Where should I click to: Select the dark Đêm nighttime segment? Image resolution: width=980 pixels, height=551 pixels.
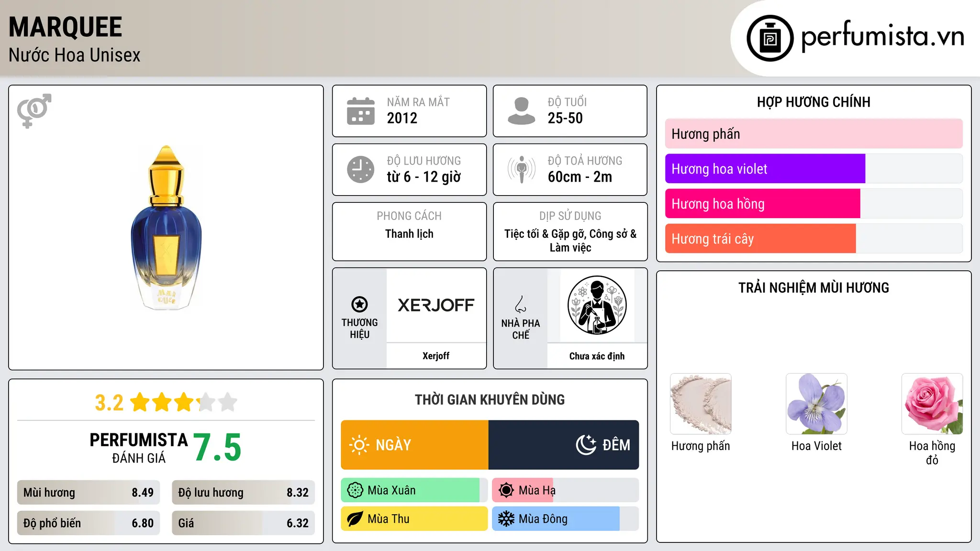(x=564, y=445)
